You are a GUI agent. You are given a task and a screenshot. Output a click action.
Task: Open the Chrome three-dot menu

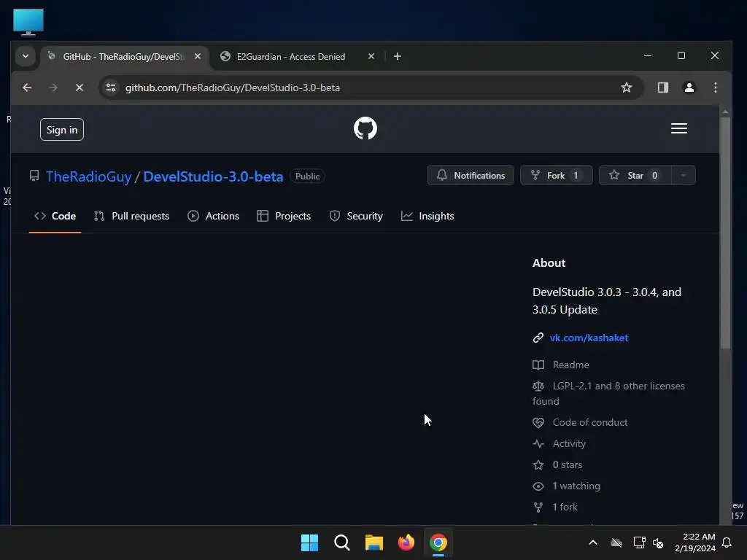point(715,87)
